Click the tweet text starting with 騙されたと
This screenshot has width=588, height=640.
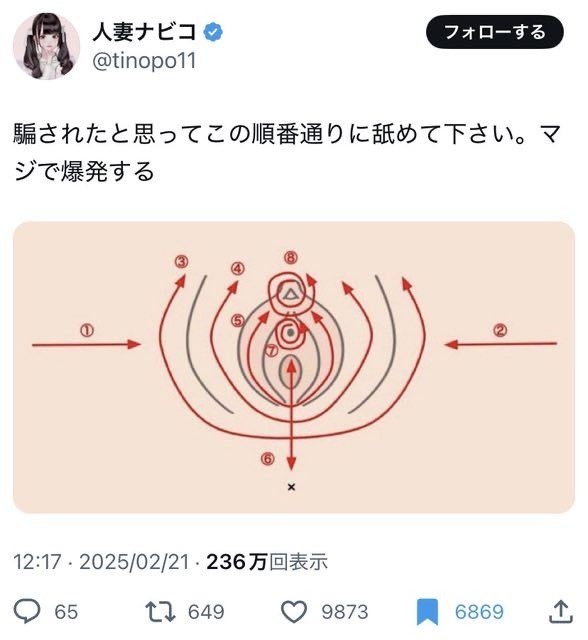287,153
